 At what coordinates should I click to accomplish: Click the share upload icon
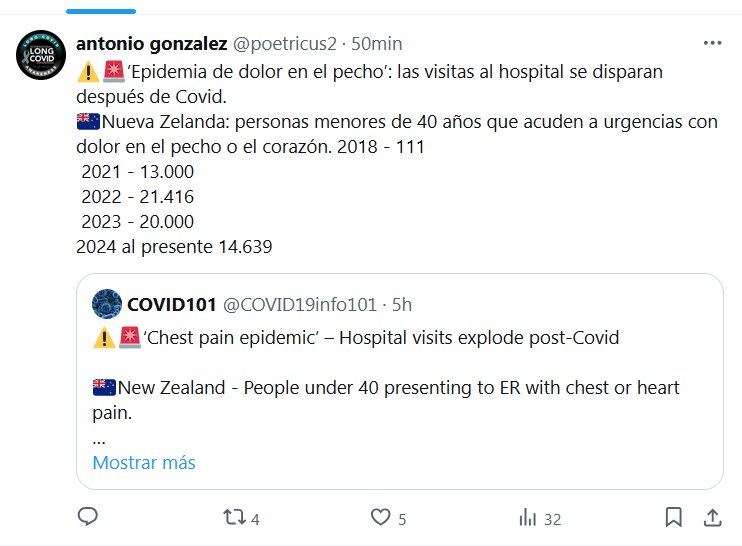712,517
